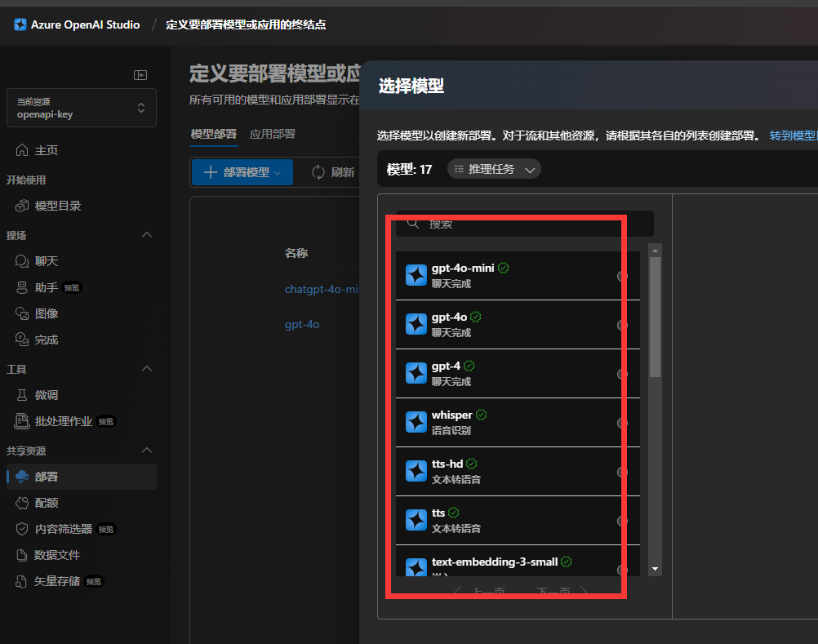Open 数据文件 in the sidebar
The width and height of the screenshot is (818, 644).
82,555
